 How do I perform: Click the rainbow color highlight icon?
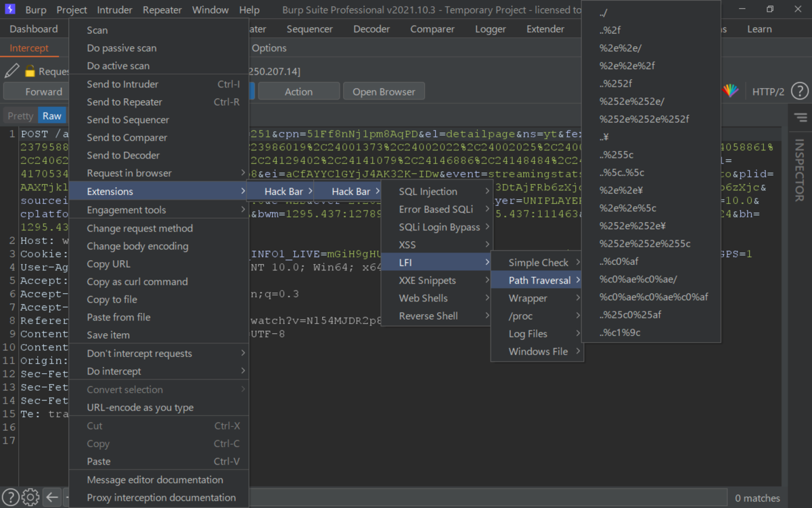pos(730,91)
